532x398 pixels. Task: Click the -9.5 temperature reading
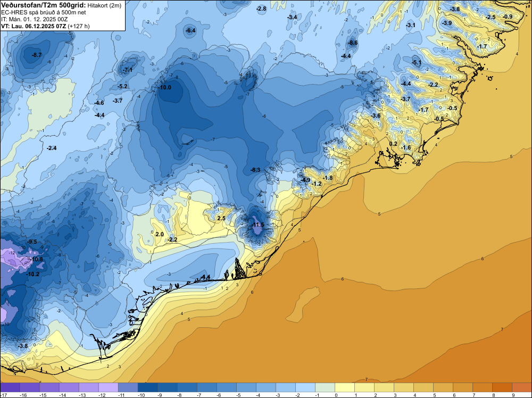point(32,242)
